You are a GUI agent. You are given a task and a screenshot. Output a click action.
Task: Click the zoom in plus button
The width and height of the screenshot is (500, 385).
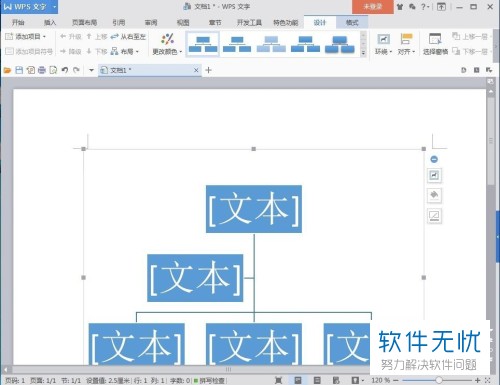pyautogui.click(x=477, y=380)
